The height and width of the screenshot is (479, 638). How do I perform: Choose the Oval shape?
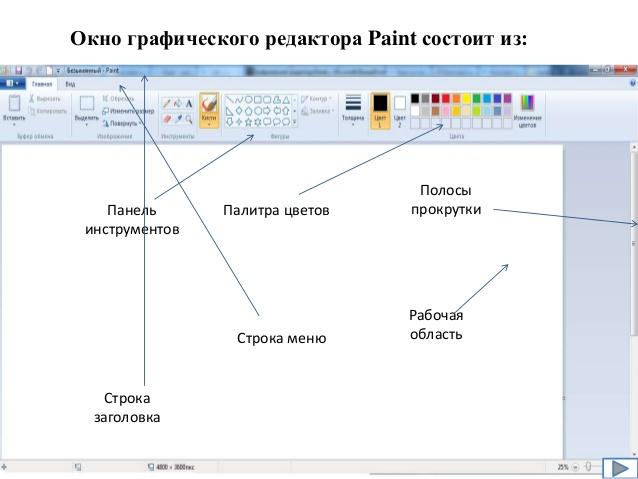(248, 99)
